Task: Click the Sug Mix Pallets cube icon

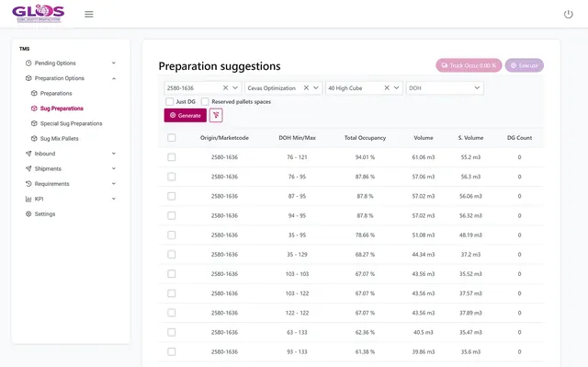Action: [34, 138]
